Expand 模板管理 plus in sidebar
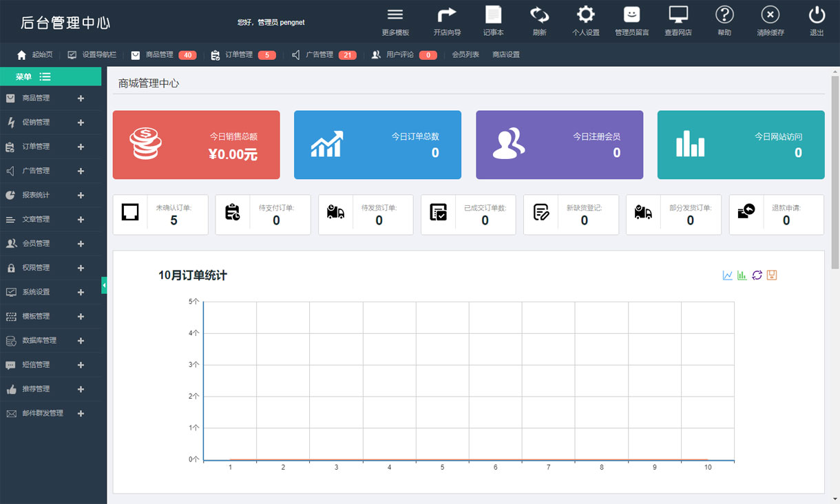 81,317
